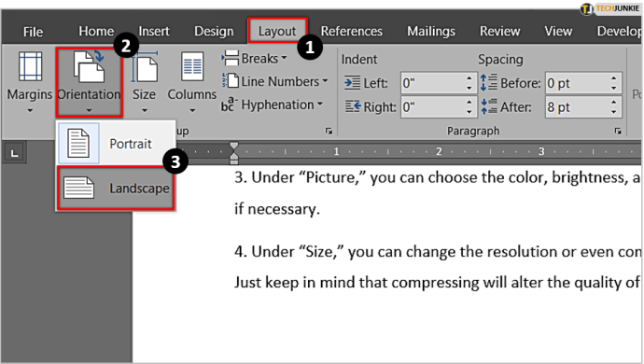Open the File menu
This screenshot has height=364, width=644.
tap(33, 32)
